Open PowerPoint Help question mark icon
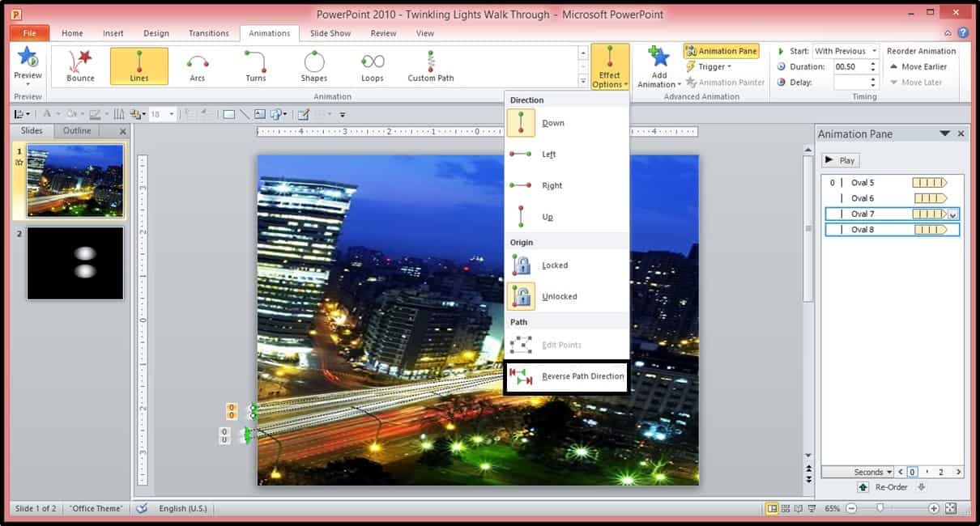The width and height of the screenshot is (980, 526). pos(963,33)
